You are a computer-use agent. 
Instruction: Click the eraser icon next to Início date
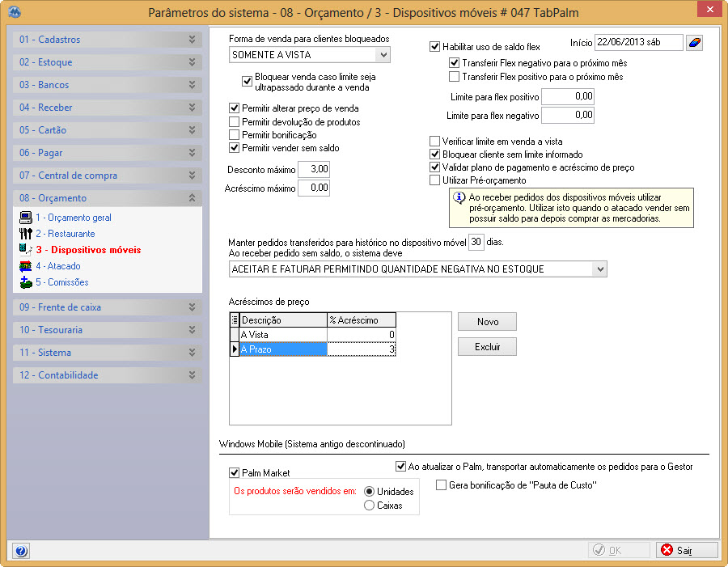coord(694,43)
